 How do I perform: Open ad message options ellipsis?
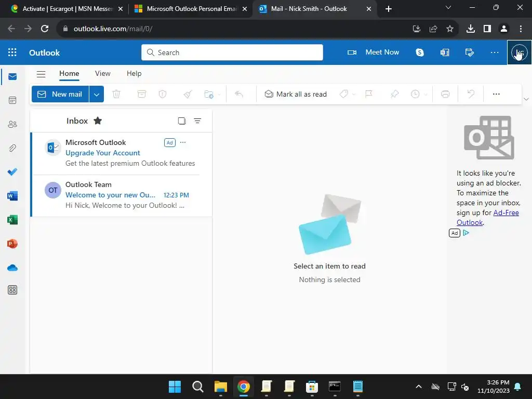tap(183, 142)
